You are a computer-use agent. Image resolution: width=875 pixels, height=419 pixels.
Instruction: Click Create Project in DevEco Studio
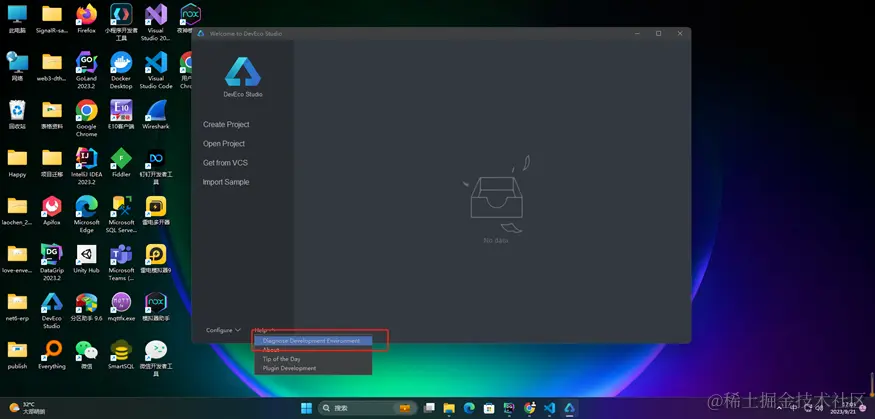click(226, 124)
